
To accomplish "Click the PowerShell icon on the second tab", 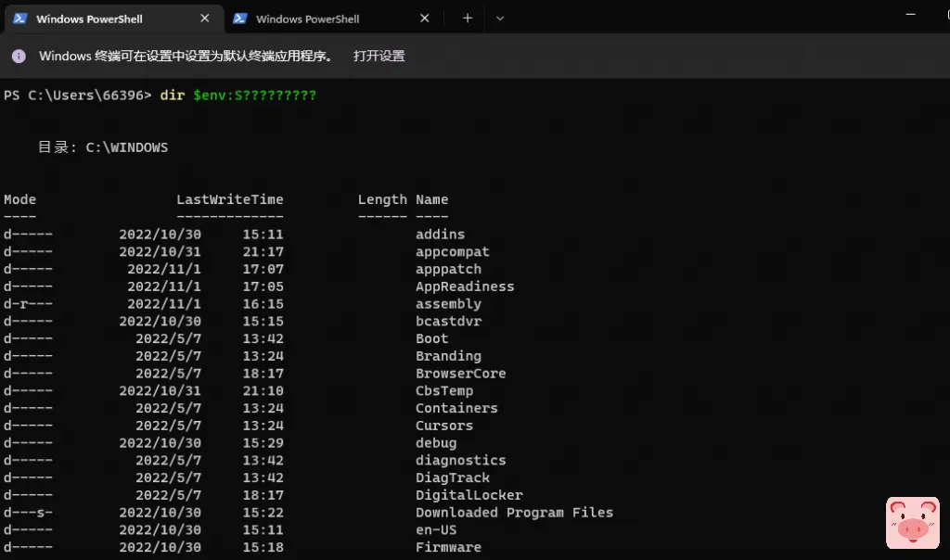I will tap(239, 19).
